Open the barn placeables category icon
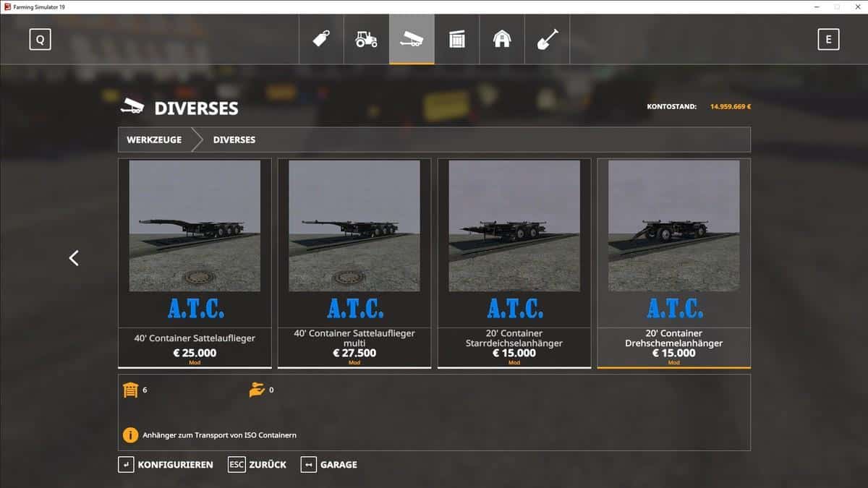Viewport: 868px width, 488px height. pyautogui.click(x=502, y=39)
